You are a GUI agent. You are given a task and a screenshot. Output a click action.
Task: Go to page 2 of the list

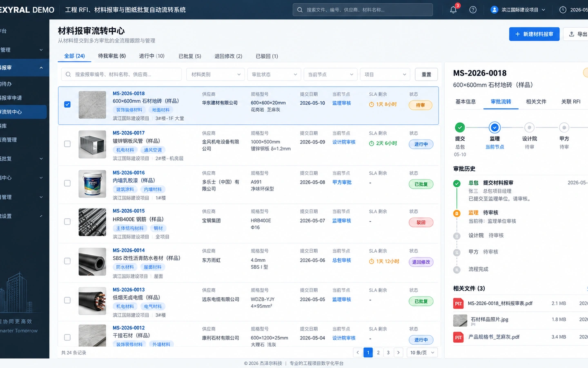tap(378, 352)
